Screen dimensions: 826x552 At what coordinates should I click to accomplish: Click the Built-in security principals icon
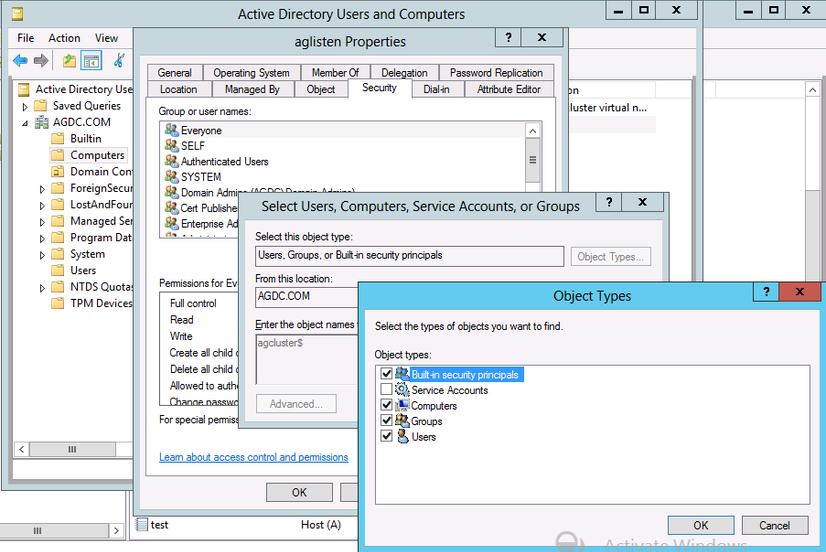402,374
